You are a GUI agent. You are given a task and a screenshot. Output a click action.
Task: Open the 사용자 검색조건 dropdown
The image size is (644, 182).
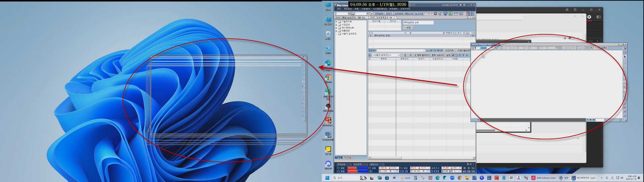point(399,55)
